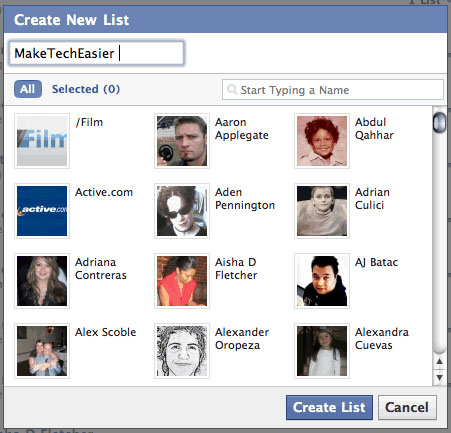Select Adriana Contreras' photo
Viewport: 451px width, 433px height.
tap(42, 281)
